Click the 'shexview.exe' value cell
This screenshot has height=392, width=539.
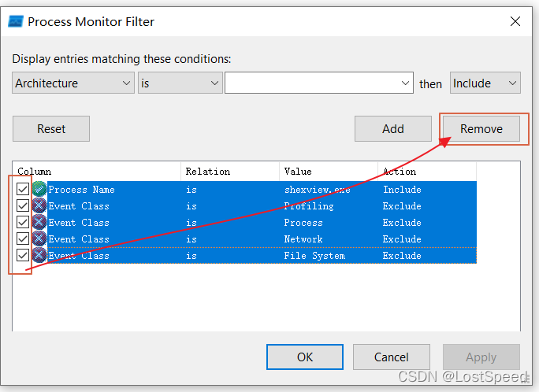(x=318, y=190)
